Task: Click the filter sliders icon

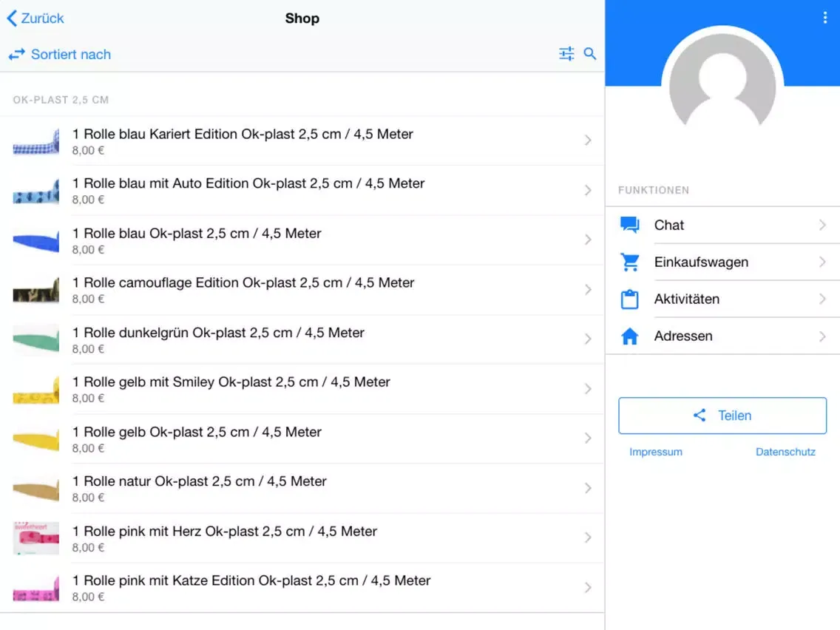Action: (566, 54)
